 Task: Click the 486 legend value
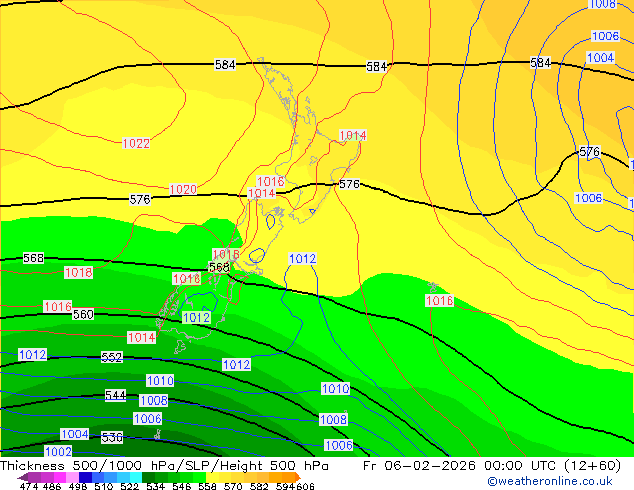52,486
